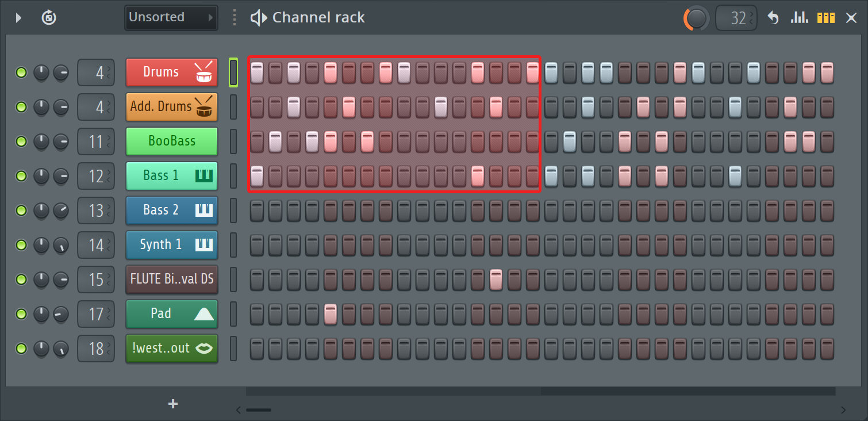Toggle BooBass channel selector
868x421 pixels.
coord(233,141)
